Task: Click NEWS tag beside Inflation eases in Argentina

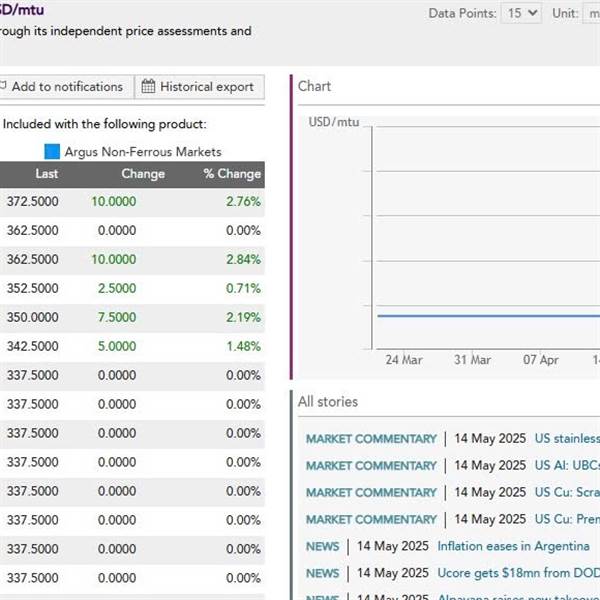Action: (323, 546)
